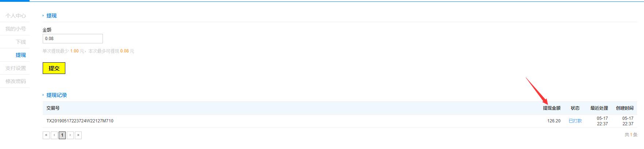Image resolution: width=644 pixels, height=149 pixels.
Task: Open 个人中心 in sidebar
Action: tap(16, 16)
